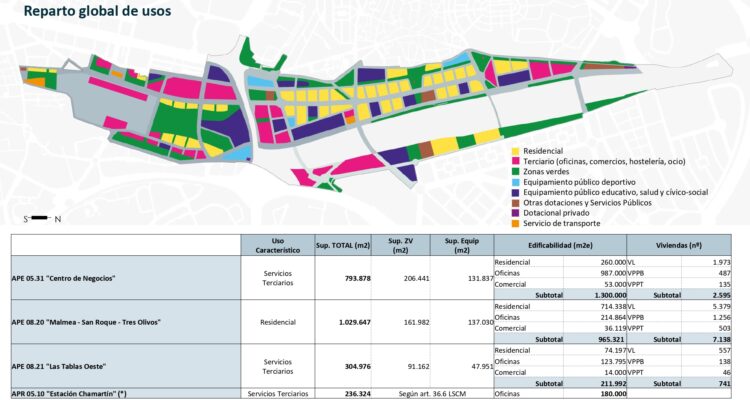Screen dimensions: 750x400
Task: Select the 'Edificabilidad (m2e)' column header
Action: [x=558, y=245]
